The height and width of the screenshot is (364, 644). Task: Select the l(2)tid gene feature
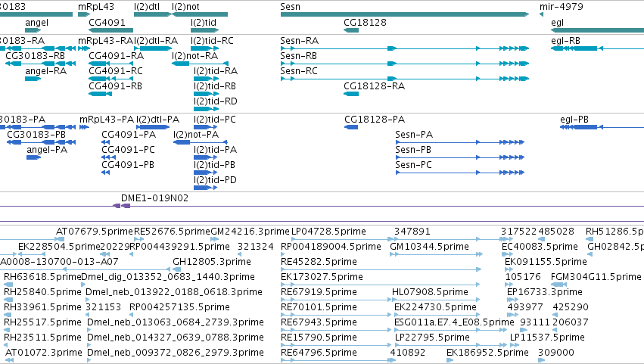(206, 30)
